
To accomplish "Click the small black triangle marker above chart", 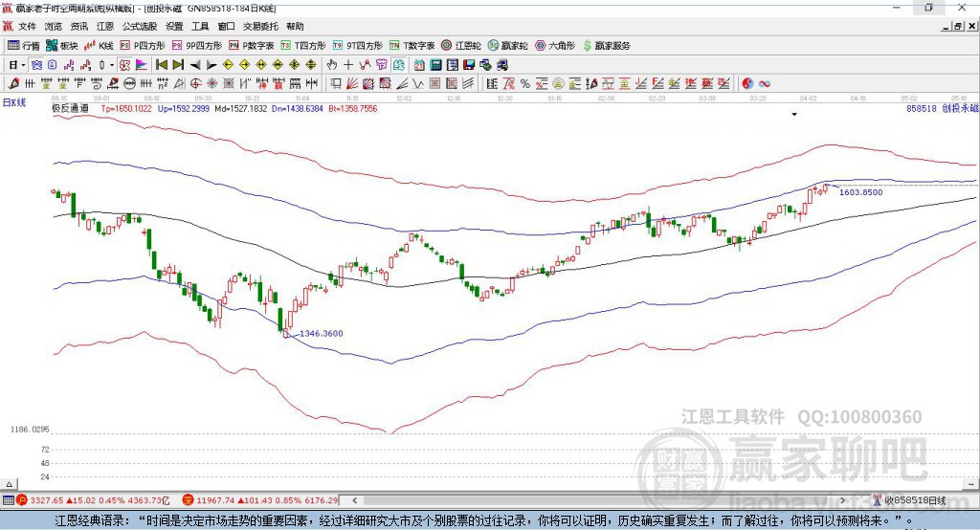I will pos(794,115).
